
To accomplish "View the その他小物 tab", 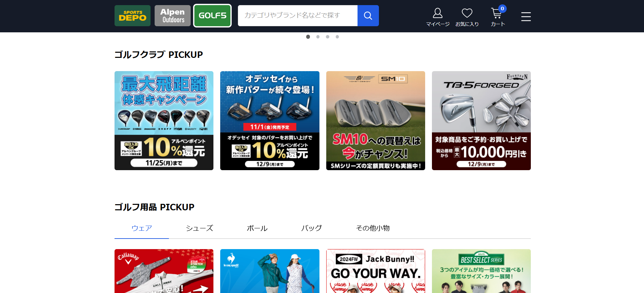I will [x=372, y=228].
